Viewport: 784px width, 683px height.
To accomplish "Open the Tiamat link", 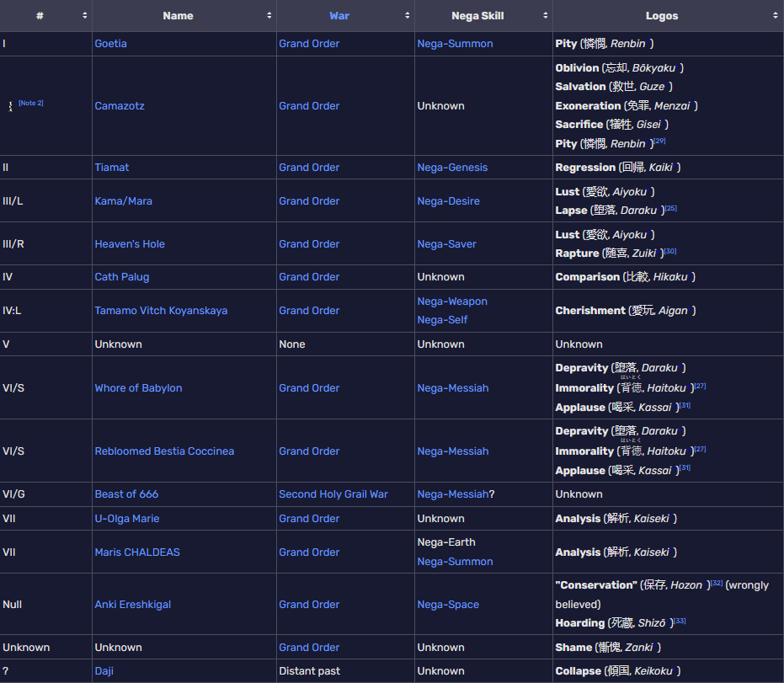I will pos(111,168).
